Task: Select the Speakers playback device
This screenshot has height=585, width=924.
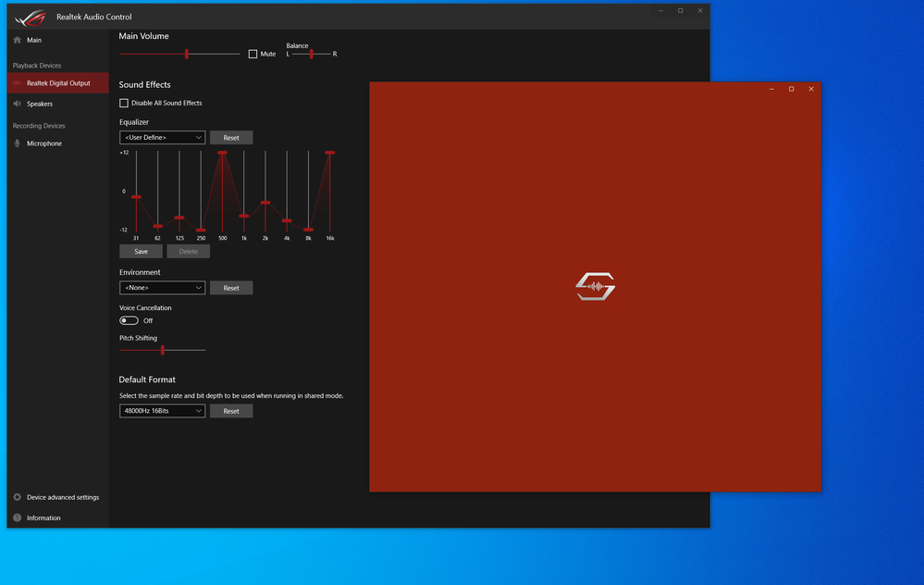Action: (57, 104)
